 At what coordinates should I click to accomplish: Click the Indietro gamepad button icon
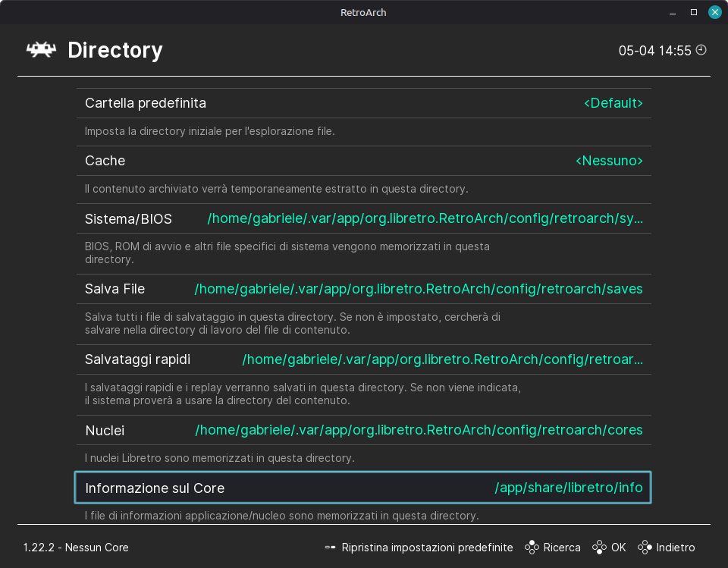pyautogui.click(x=645, y=548)
